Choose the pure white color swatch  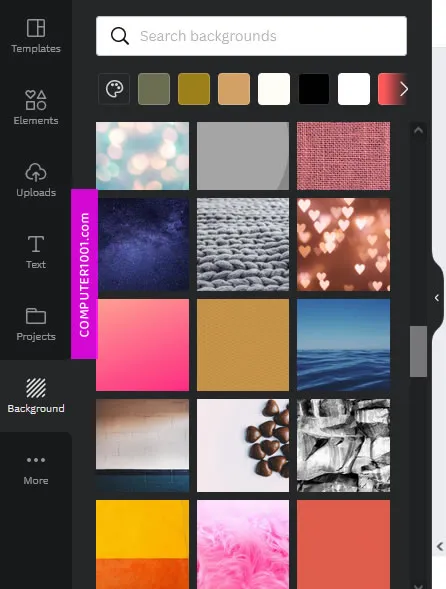point(354,89)
